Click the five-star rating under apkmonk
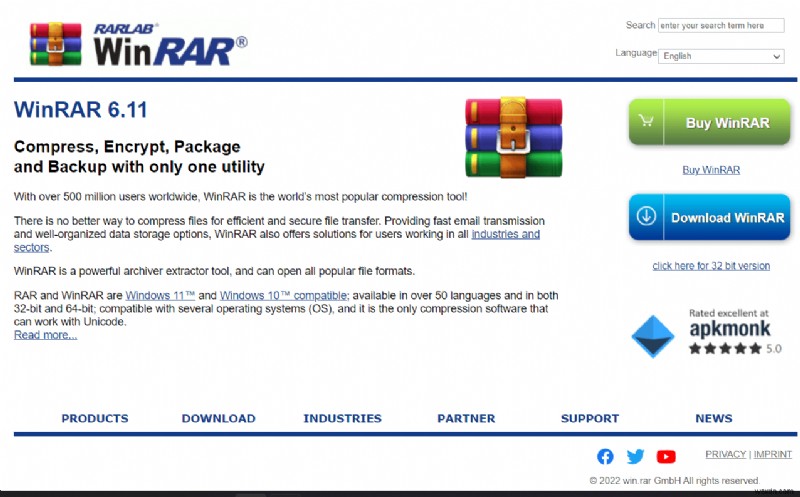This screenshot has height=497, width=800. tap(725, 349)
